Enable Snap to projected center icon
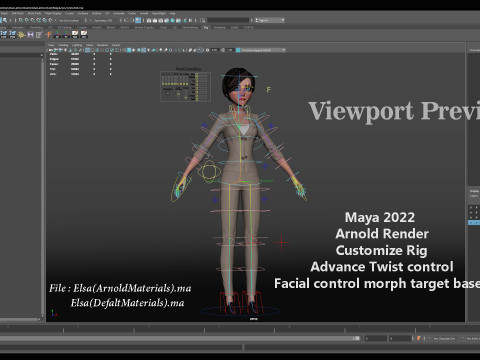Screen dimensions: 480x360 click(38, 20)
